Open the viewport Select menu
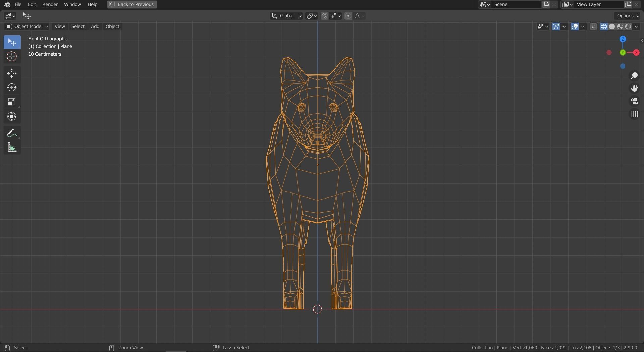644x352 pixels. [x=78, y=26]
